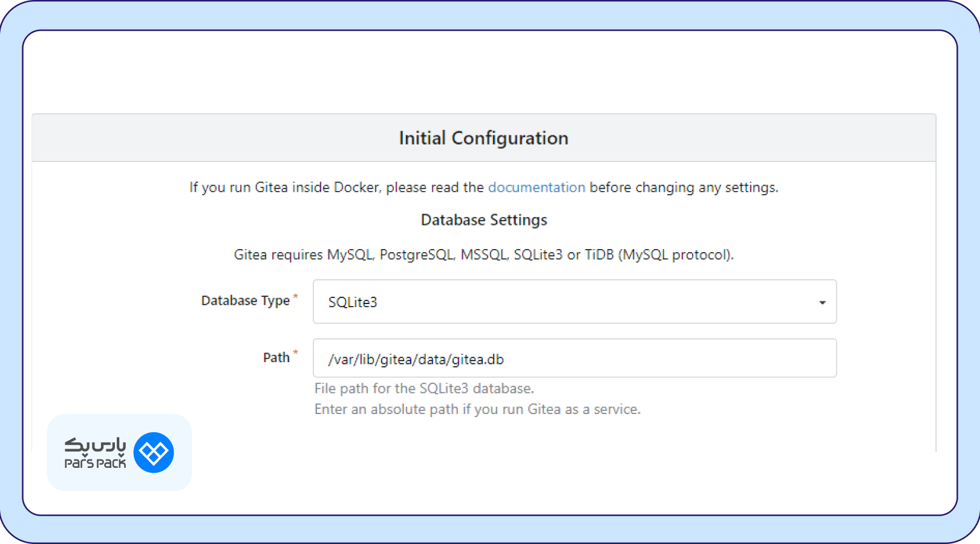
Task: Click the Persian Pars Pack wordmark
Action: pos(95,445)
